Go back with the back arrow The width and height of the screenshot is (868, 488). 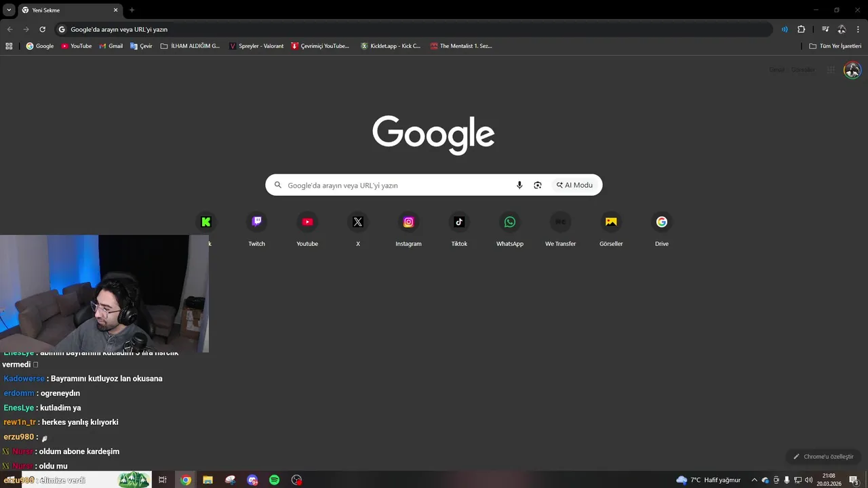(9, 29)
